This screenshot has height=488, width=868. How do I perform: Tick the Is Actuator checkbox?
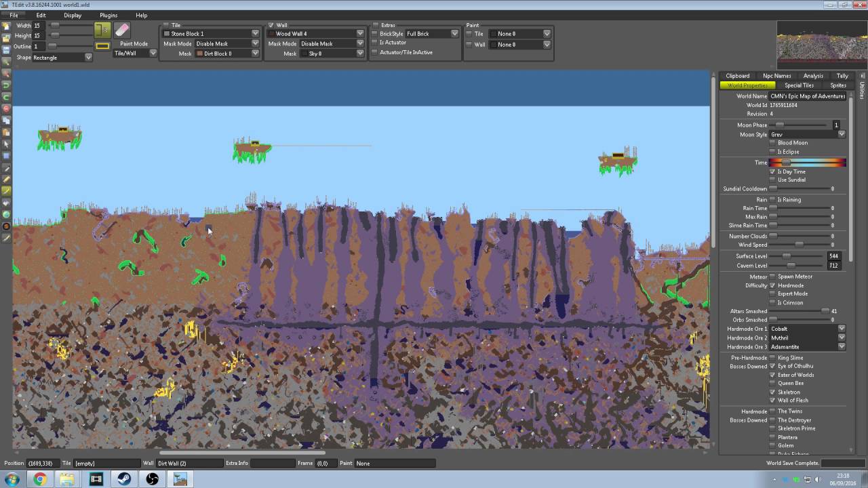tap(375, 43)
